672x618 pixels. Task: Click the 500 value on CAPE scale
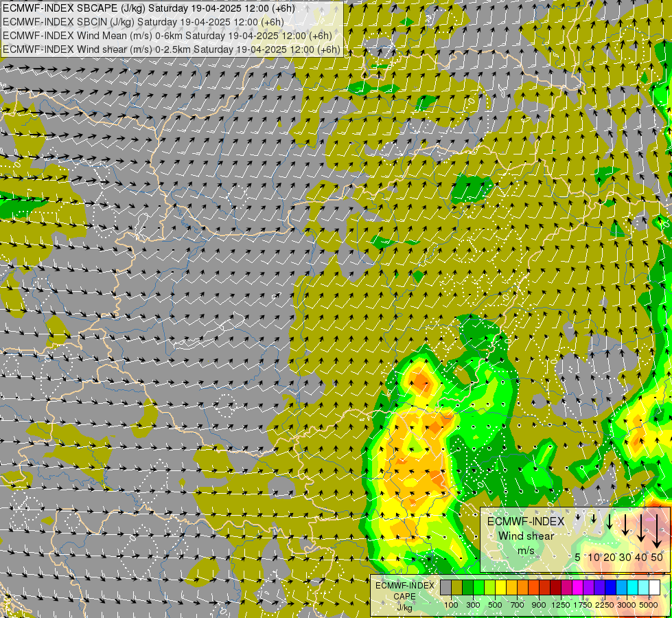(495, 605)
